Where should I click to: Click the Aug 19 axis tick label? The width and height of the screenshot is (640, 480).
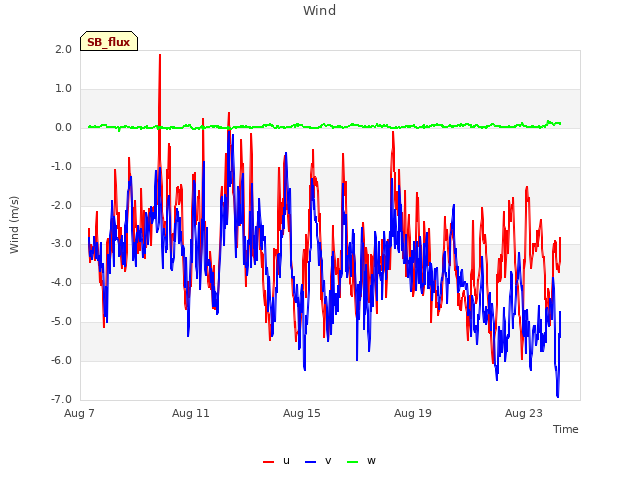[x=413, y=413]
